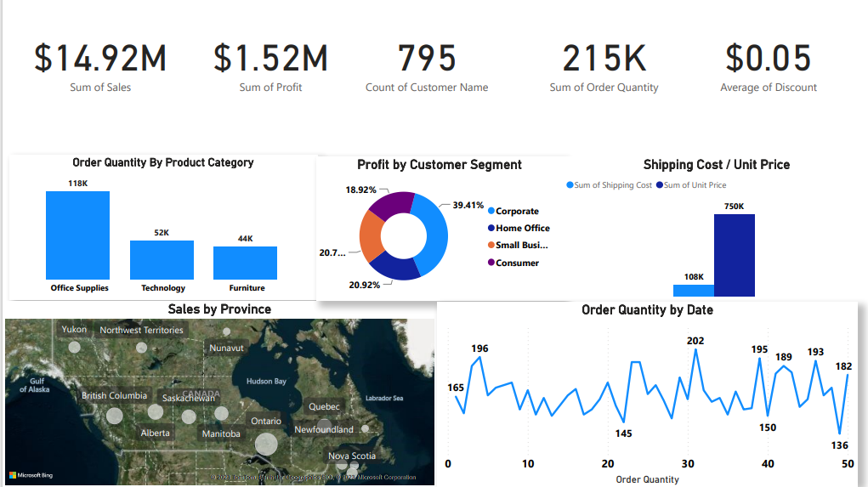The image size is (868, 487).
Task: Select the 108K Shipping Cost bar
Action: 693,290
